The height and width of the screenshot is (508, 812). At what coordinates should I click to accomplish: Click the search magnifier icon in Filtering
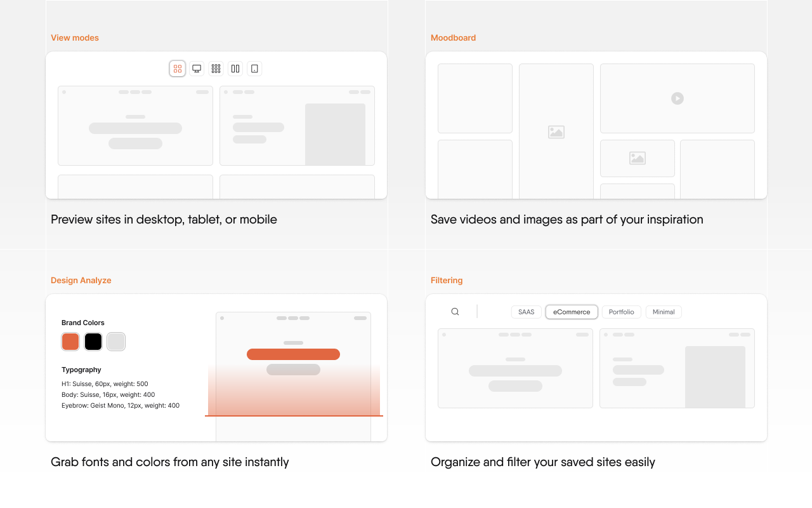coord(455,312)
